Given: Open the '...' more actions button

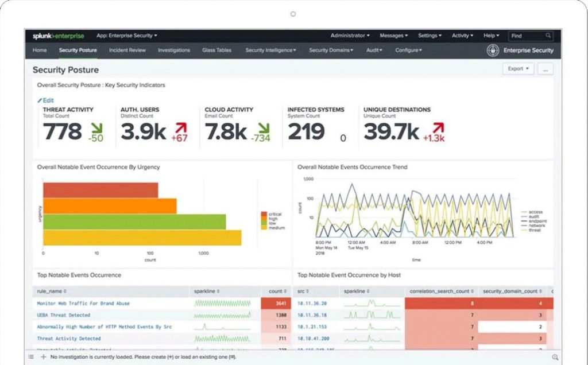Looking at the screenshot, I should click(x=544, y=68).
